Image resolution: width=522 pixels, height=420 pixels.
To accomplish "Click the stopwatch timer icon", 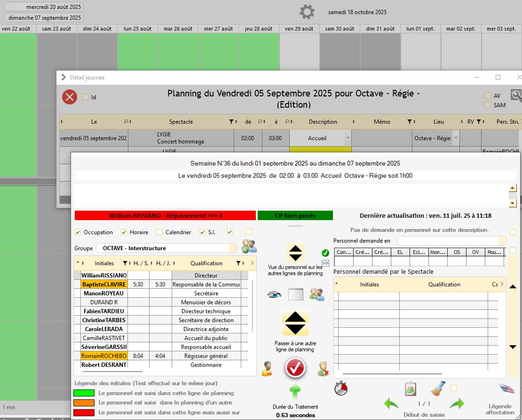I will (x=341, y=388).
